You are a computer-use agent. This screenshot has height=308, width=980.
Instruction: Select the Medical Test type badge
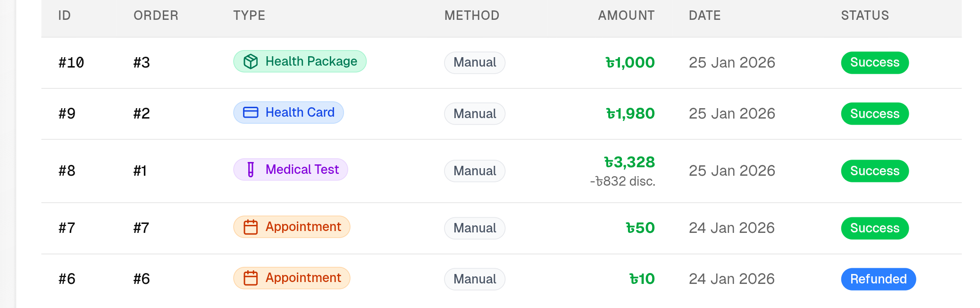pyautogui.click(x=291, y=170)
